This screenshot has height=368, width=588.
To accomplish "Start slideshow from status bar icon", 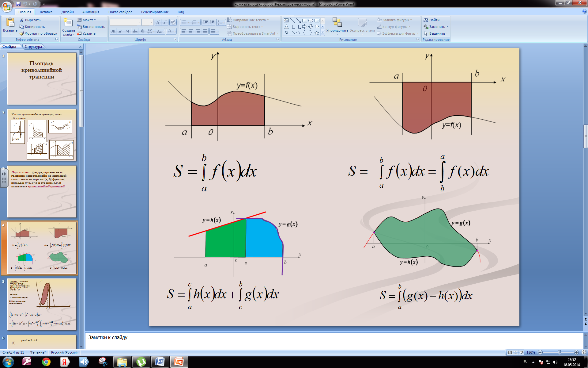I will point(521,352).
